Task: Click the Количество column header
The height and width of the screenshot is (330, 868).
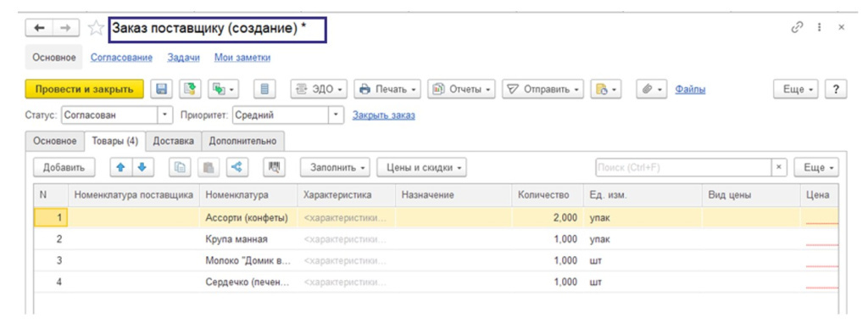Action: pyautogui.click(x=548, y=195)
